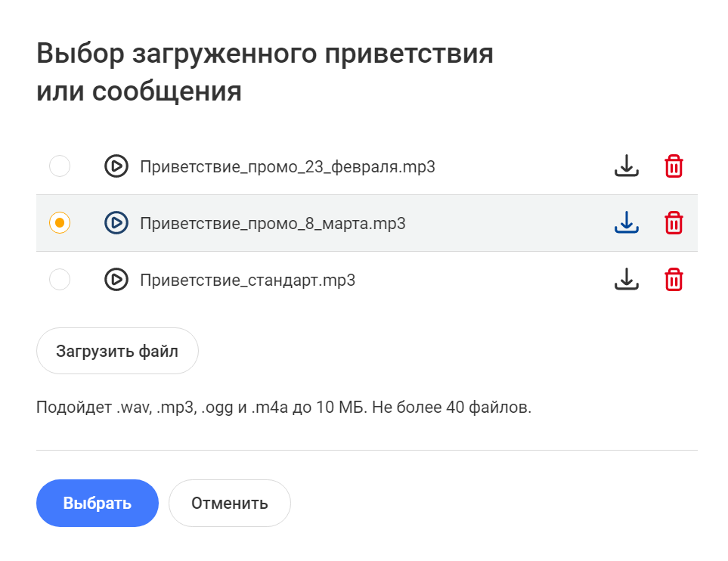Image resolution: width=728 pixels, height=561 pixels.
Task: Click the file name Приветствие_промо_23_февраля.mp3
Action: [x=287, y=167]
